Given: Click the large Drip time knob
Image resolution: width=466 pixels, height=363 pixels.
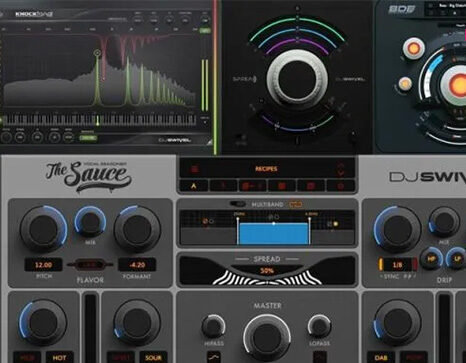Looking at the screenshot, I should click(397, 229).
